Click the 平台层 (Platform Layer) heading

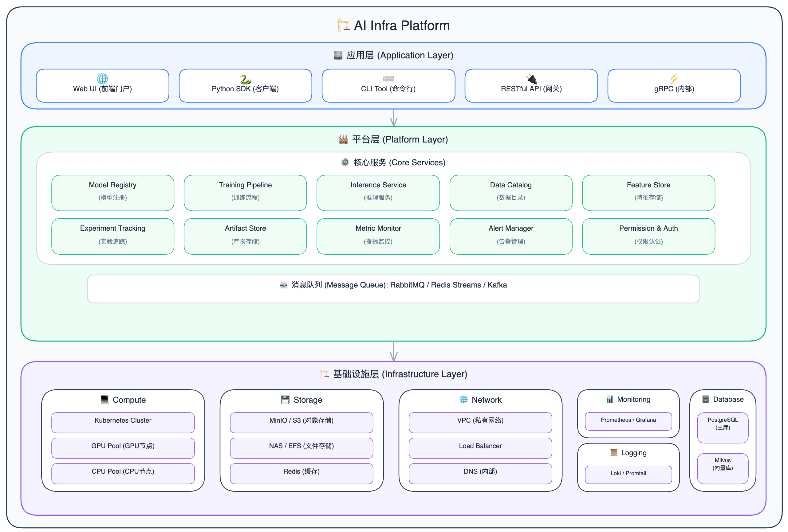[400, 139]
